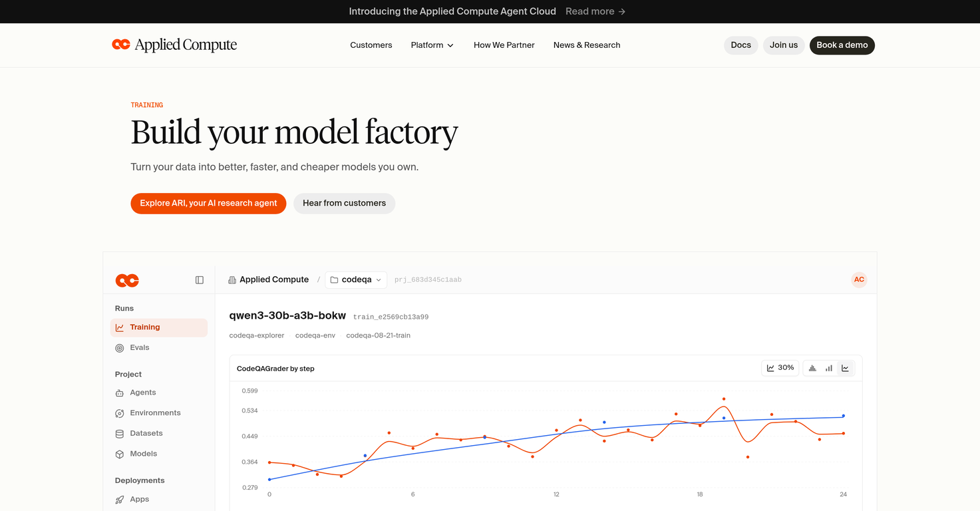Open the 30% smoothing control
The width and height of the screenshot is (980, 511).
click(x=780, y=368)
